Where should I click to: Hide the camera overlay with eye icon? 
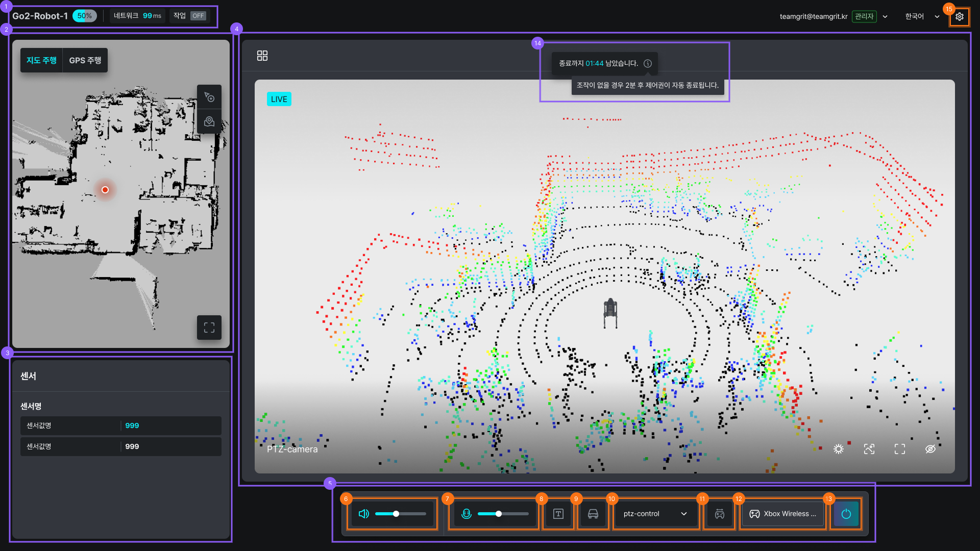[930, 449]
